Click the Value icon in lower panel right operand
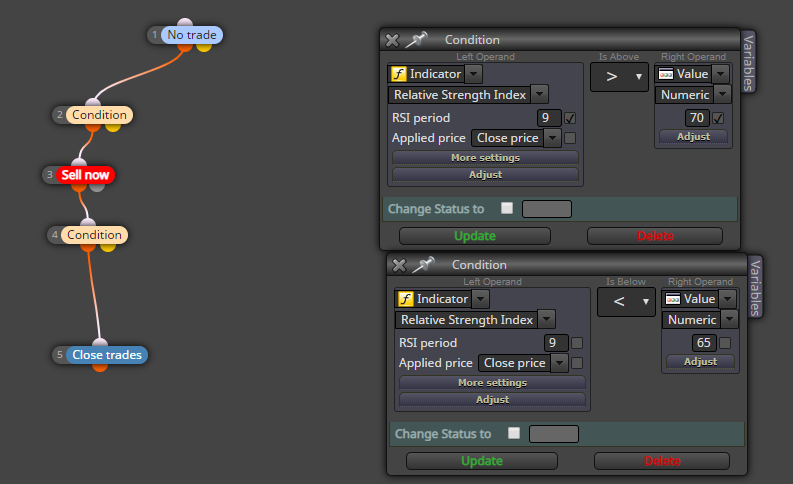The image size is (793, 484). [673, 299]
